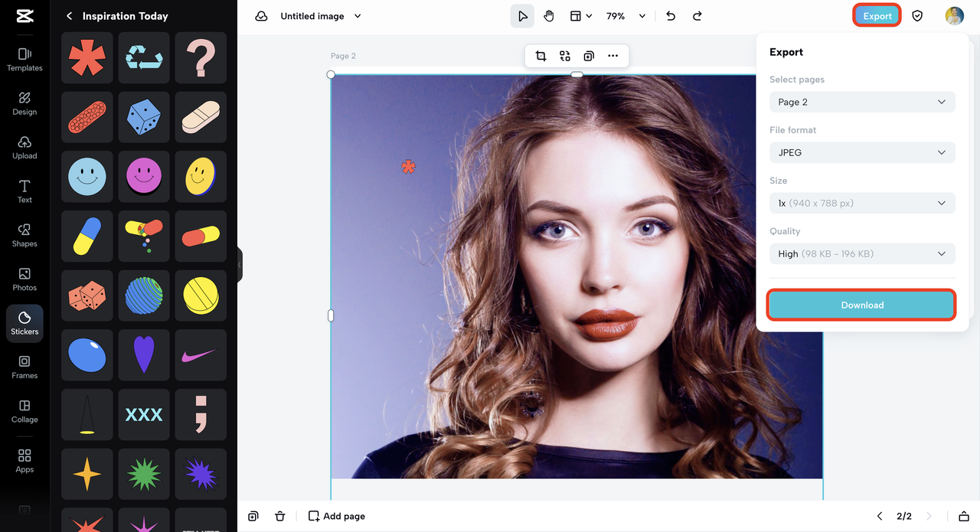
Task: Add the red bandage sticker
Action: (x=87, y=117)
